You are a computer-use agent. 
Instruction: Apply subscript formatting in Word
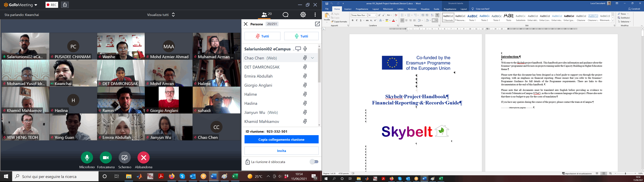click(371, 20)
